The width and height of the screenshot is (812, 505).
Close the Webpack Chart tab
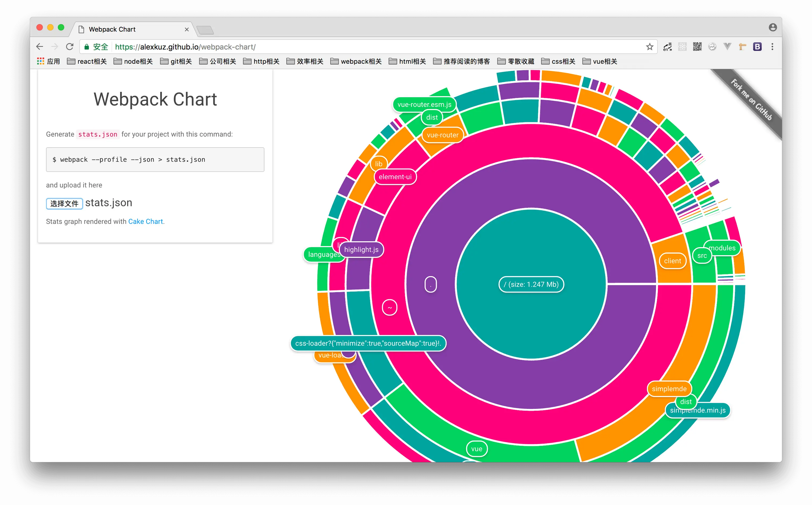(187, 29)
